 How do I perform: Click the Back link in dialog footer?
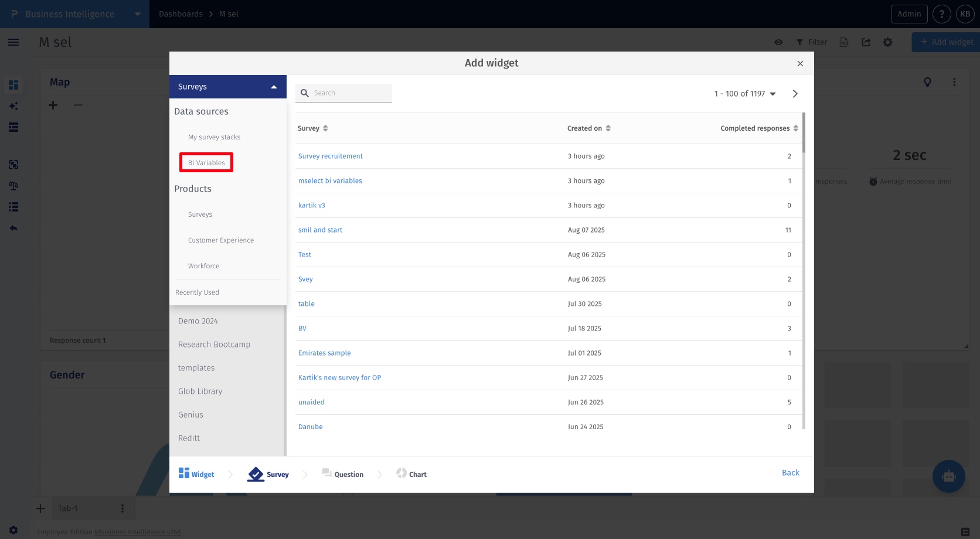click(x=791, y=473)
